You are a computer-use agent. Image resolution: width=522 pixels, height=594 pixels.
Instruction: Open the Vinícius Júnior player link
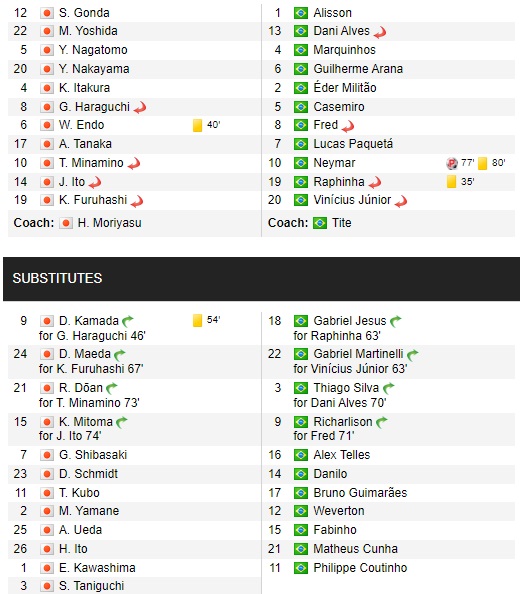(352, 200)
